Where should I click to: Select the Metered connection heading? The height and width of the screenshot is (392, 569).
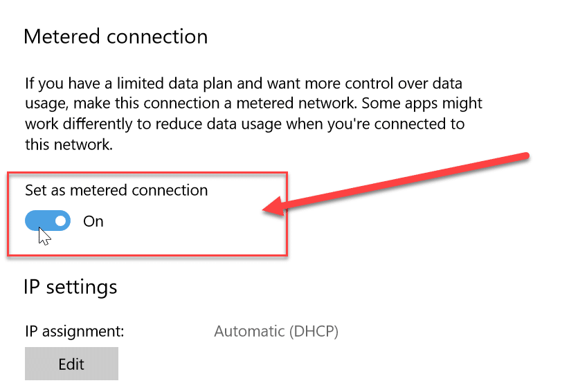(116, 36)
